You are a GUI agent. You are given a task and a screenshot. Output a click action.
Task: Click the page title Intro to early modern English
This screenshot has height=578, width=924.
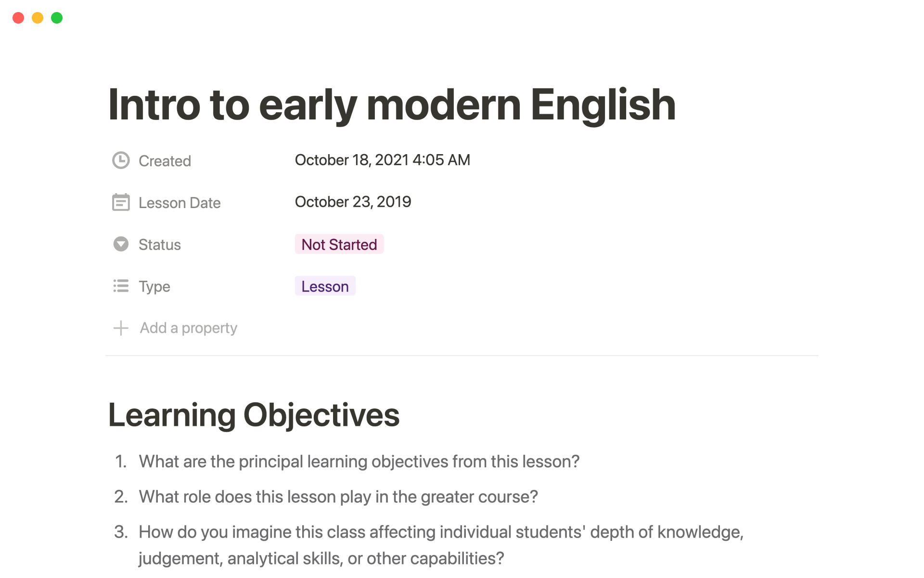(x=392, y=105)
